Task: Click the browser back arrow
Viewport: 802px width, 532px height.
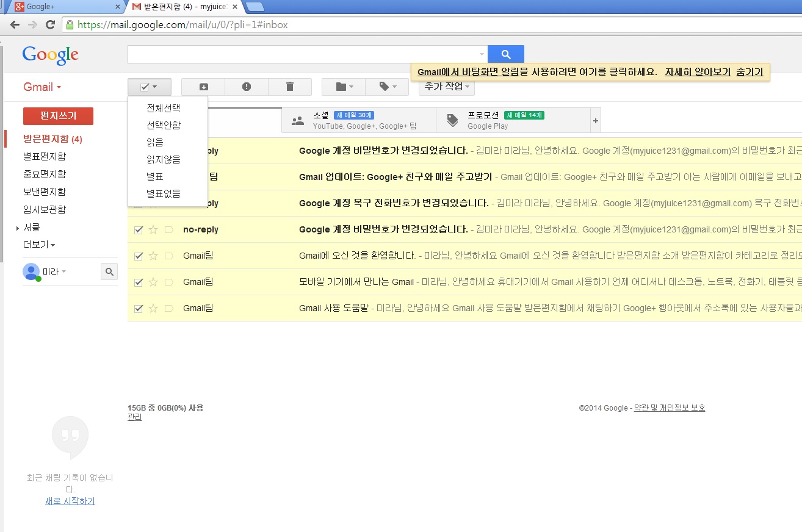Action: click(x=15, y=25)
